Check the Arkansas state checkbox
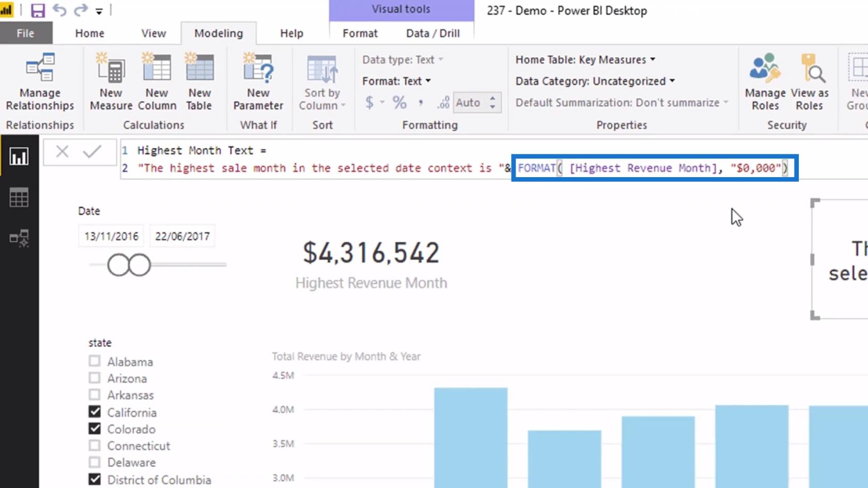The height and width of the screenshot is (488, 868). click(x=95, y=395)
